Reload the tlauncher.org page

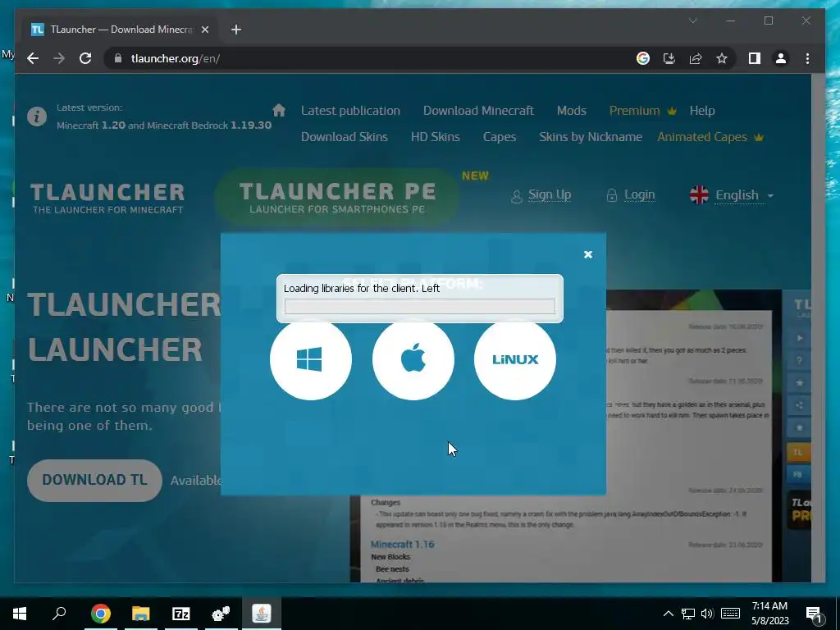coord(85,58)
